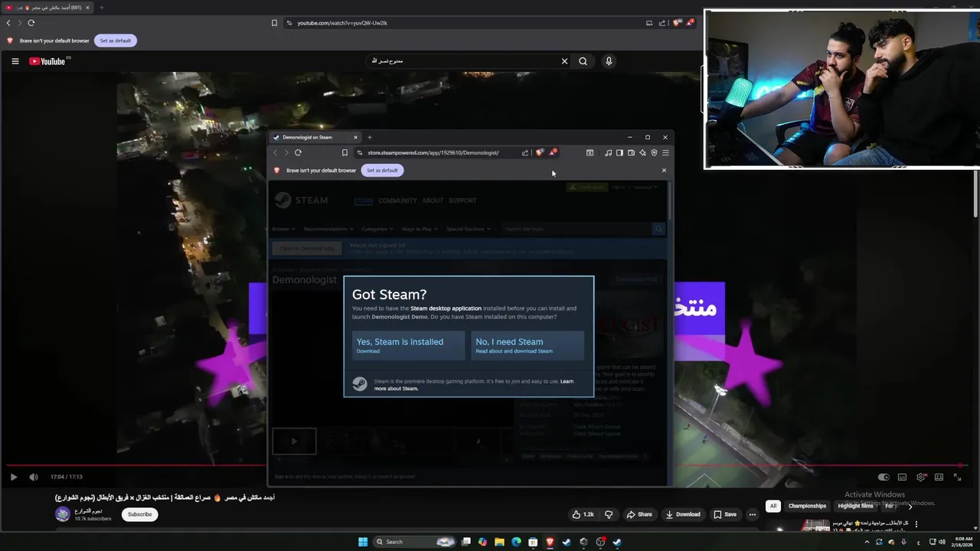This screenshot has width=980, height=551.
Task: Click Yes, Steam is installed
Action: pos(408,346)
